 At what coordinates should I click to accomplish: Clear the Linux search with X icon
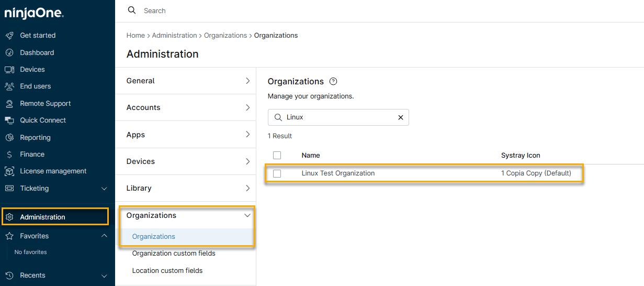(401, 117)
